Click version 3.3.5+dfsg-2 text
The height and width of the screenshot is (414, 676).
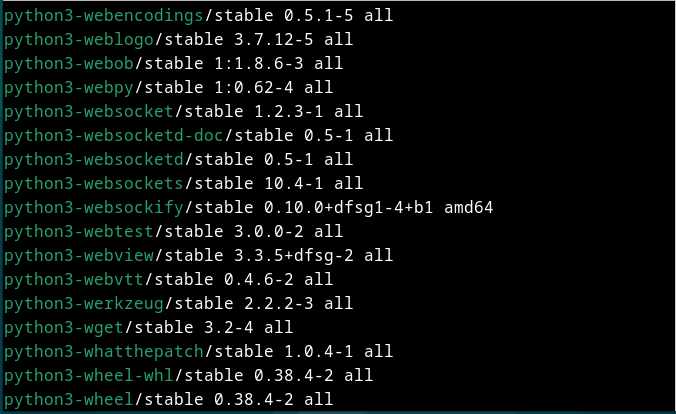click(294, 256)
